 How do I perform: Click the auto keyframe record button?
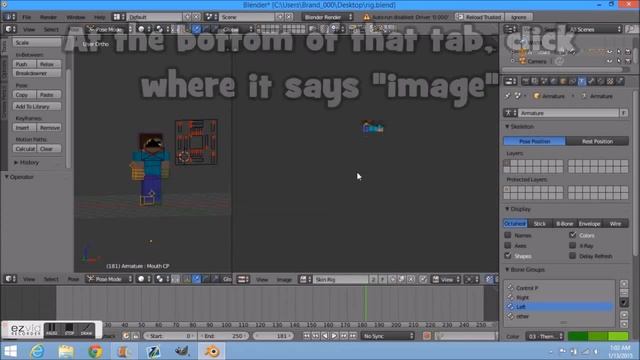427,336
